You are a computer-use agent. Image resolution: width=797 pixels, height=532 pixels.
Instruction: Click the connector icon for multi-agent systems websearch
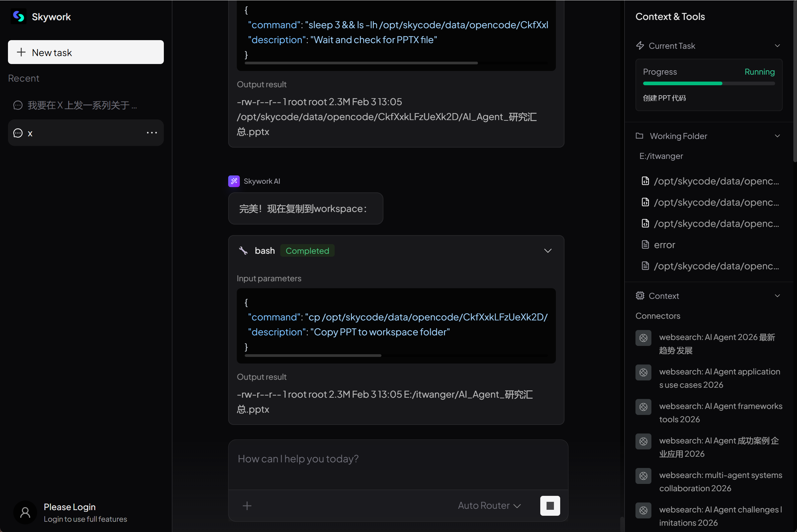pos(643,476)
